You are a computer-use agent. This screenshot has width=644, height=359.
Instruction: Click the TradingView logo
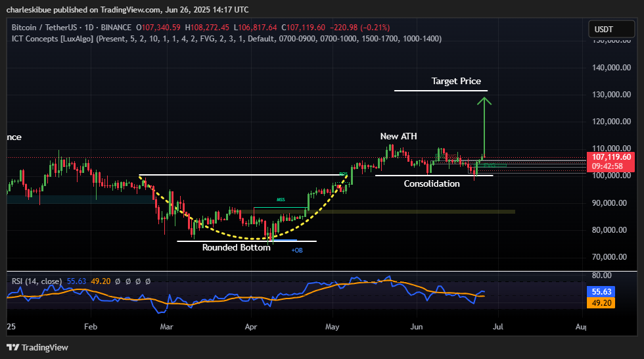[x=37, y=348]
